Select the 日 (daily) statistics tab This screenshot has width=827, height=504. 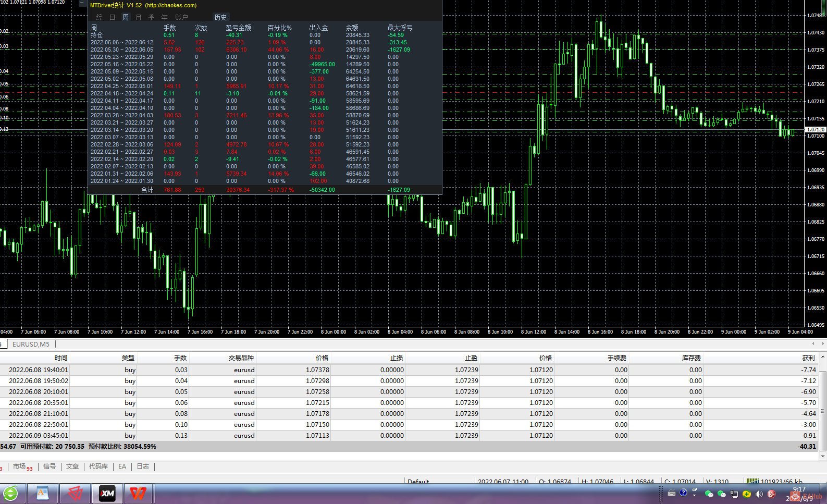(112, 17)
